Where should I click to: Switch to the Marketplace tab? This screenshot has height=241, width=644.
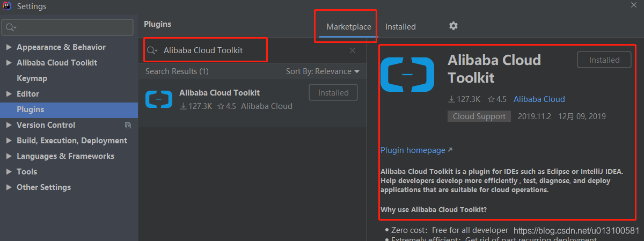point(348,27)
